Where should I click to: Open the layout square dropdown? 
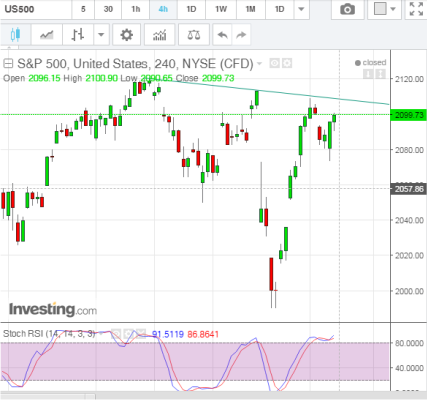[384, 9]
